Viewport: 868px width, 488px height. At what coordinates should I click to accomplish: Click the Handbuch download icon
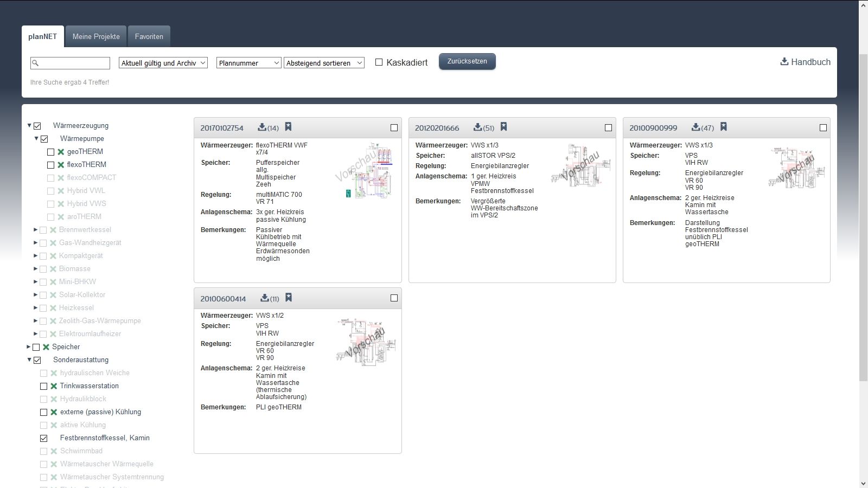point(784,62)
